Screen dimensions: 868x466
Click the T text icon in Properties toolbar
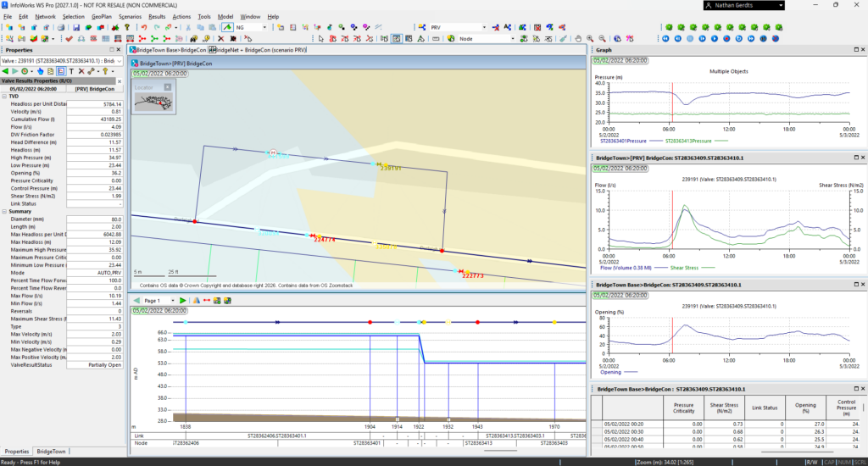tap(71, 71)
